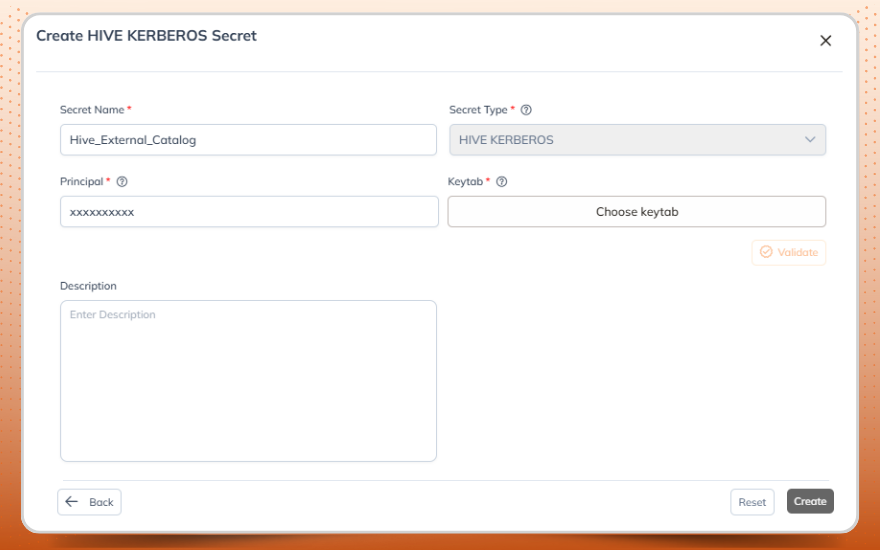Click the Create button
The width and height of the screenshot is (880, 550).
pyautogui.click(x=810, y=501)
